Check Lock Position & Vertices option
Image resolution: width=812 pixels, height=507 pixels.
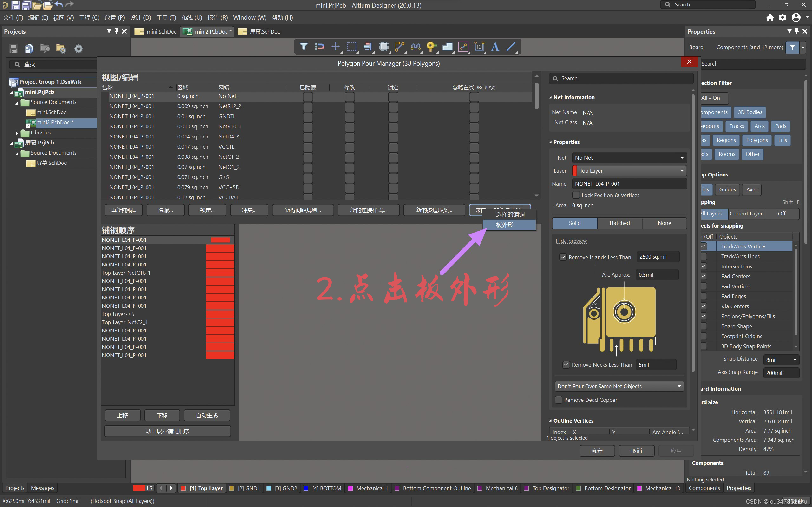coord(576,195)
